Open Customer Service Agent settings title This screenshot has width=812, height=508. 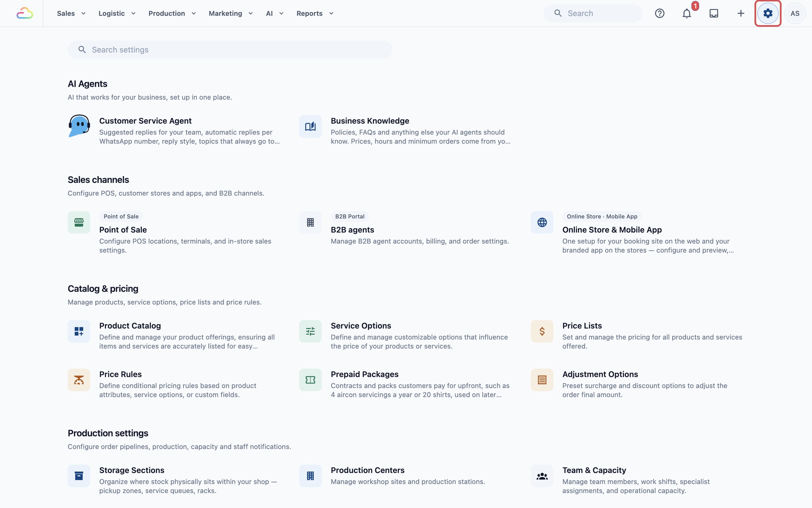pyautogui.click(x=145, y=121)
